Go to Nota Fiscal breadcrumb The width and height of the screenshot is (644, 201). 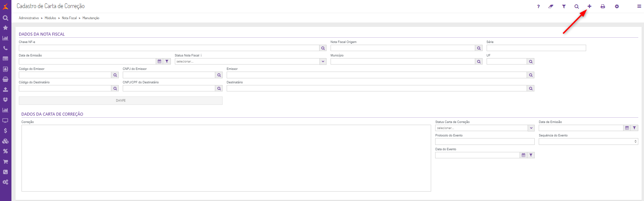pyautogui.click(x=69, y=18)
